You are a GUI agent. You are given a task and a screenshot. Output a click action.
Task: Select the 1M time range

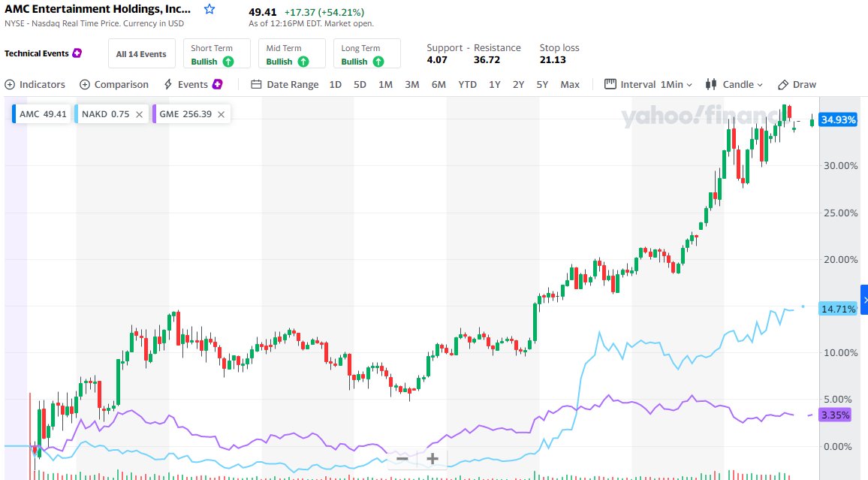(385, 85)
